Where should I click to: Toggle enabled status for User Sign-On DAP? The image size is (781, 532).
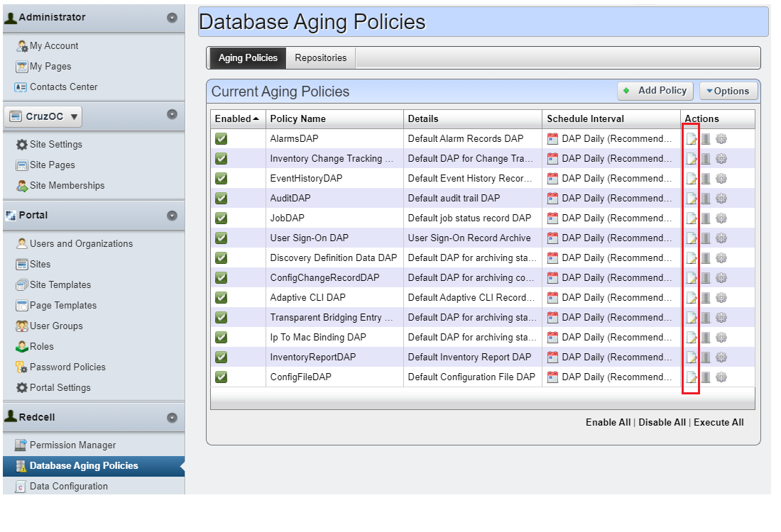pos(221,238)
